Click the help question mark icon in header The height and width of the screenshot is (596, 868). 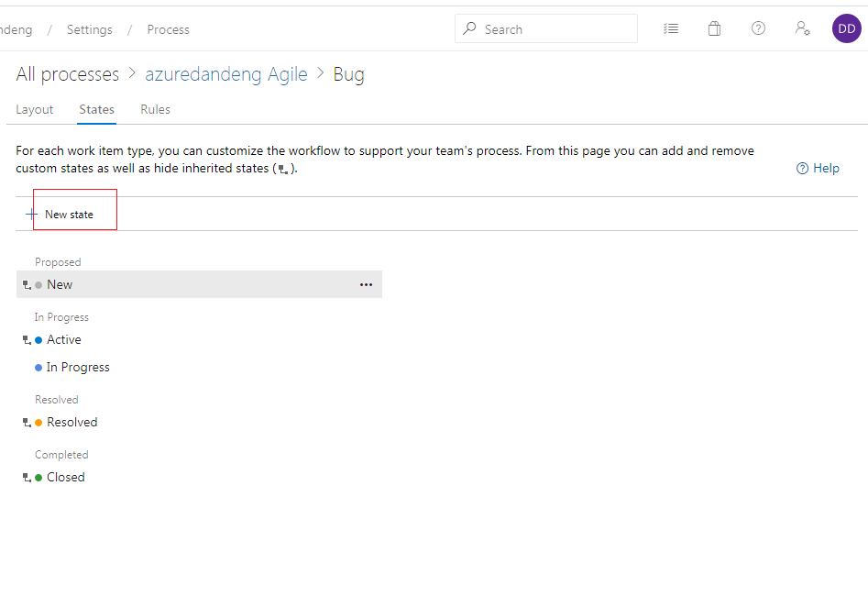758,28
